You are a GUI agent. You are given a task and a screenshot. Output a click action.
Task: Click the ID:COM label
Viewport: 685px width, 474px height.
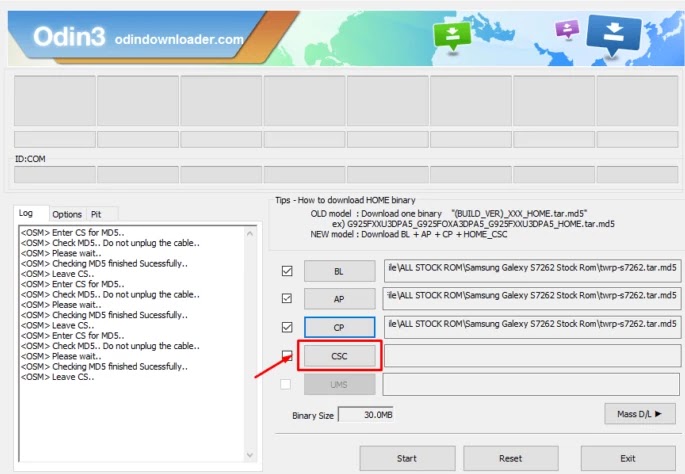pyautogui.click(x=30, y=159)
